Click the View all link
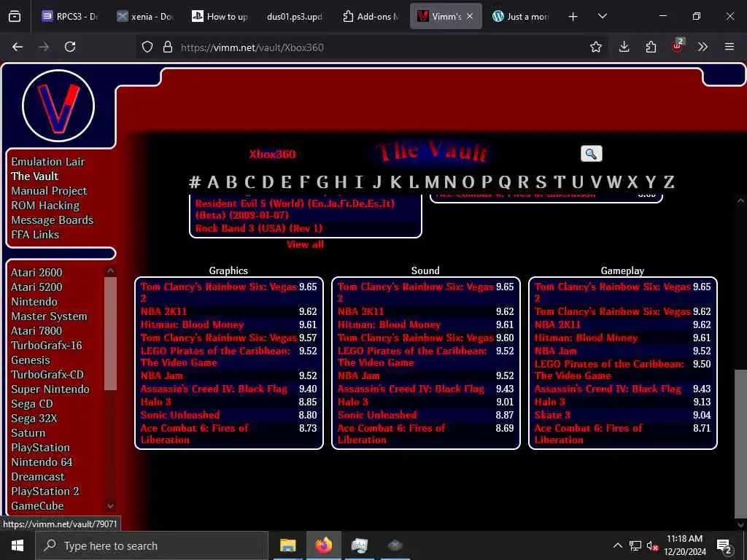The height and width of the screenshot is (560, 747). [305, 244]
